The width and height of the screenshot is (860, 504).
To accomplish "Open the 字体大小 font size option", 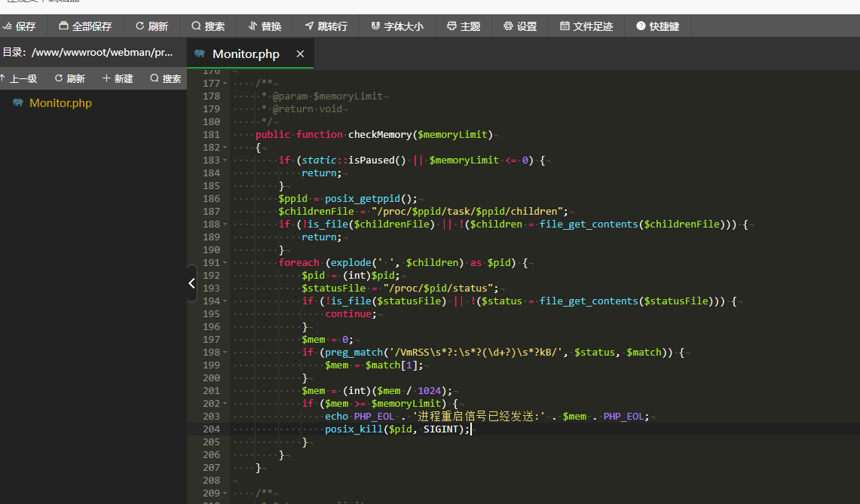I will (397, 26).
